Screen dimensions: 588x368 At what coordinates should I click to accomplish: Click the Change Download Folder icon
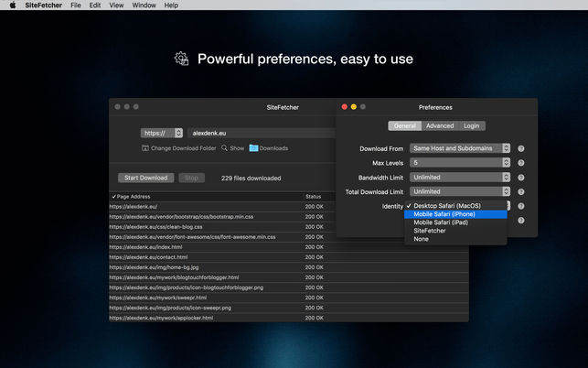click(x=145, y=148)
